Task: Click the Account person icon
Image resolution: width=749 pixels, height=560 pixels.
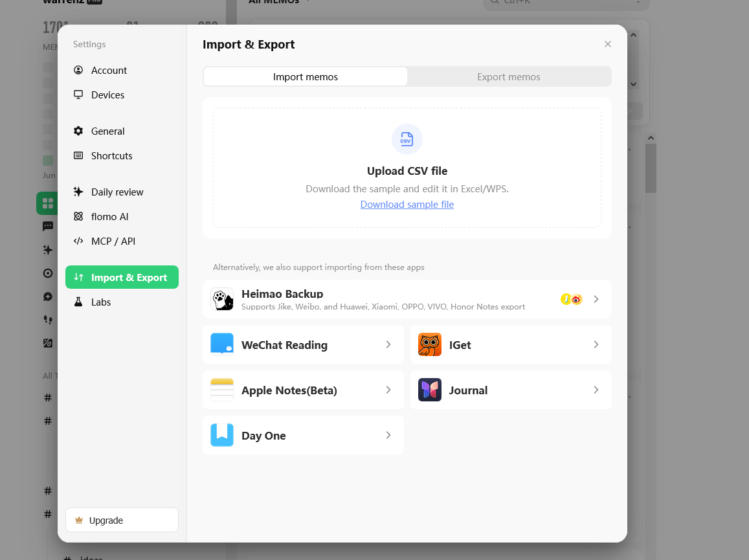Action: [x=78, y=70]
